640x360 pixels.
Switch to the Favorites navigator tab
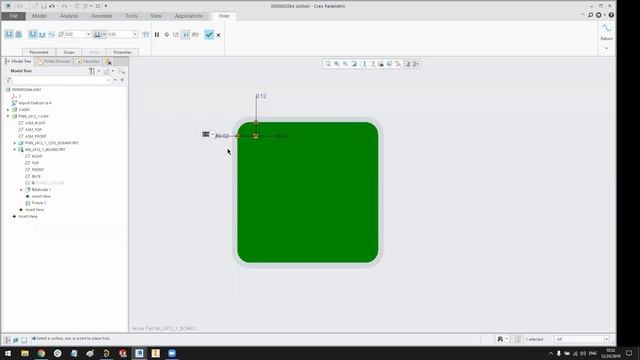coord(88,61)
